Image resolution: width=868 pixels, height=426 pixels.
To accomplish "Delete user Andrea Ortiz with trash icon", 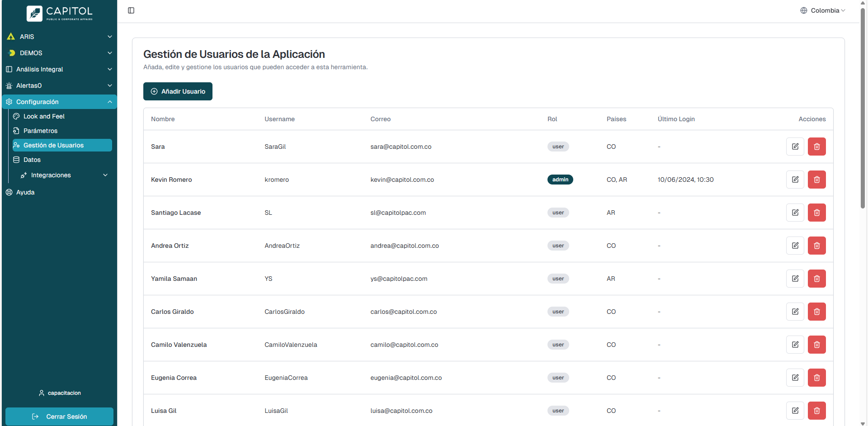I will tap(816, 246).
